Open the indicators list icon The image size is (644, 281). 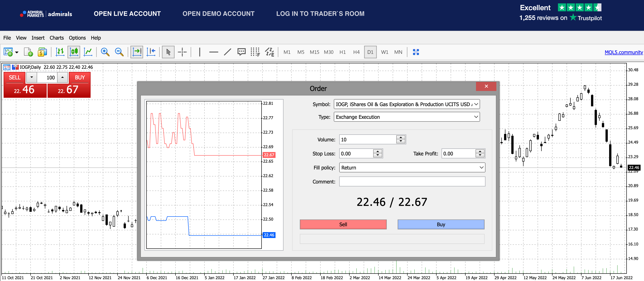click(269, 52)
